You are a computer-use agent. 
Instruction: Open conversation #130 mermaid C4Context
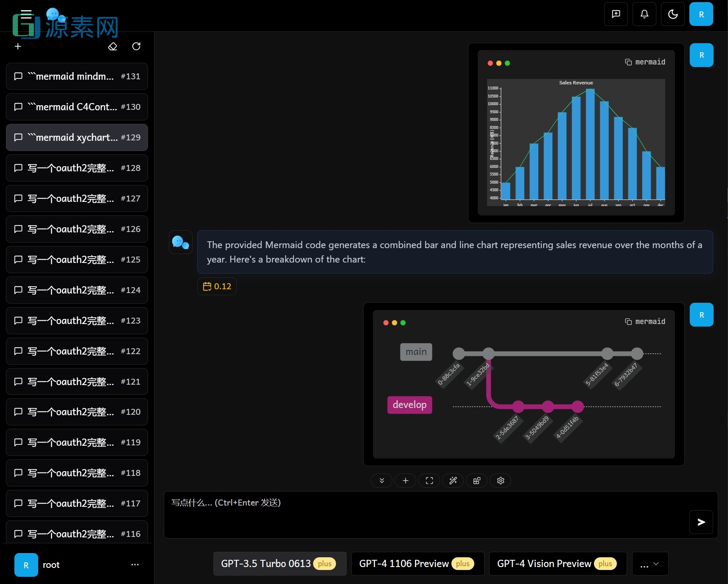(x=77, y=107)
